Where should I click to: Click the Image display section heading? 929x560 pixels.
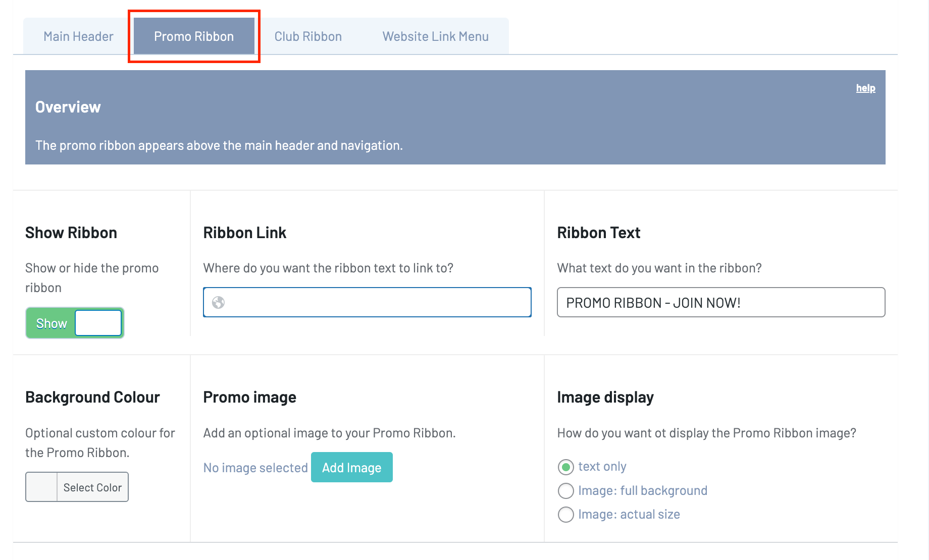(605, 398)
